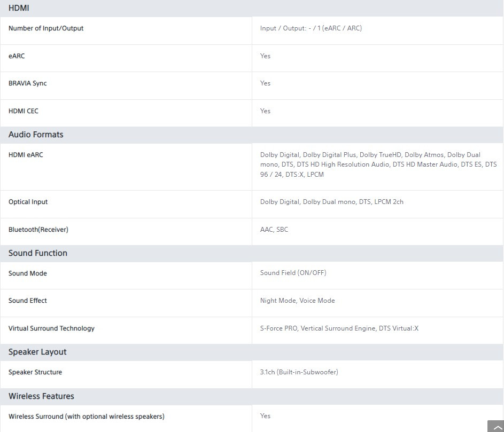Viewport: 504px width, 432px height.
Task: Select the HDMI CEC row label
Action: [x=24, y=111]
